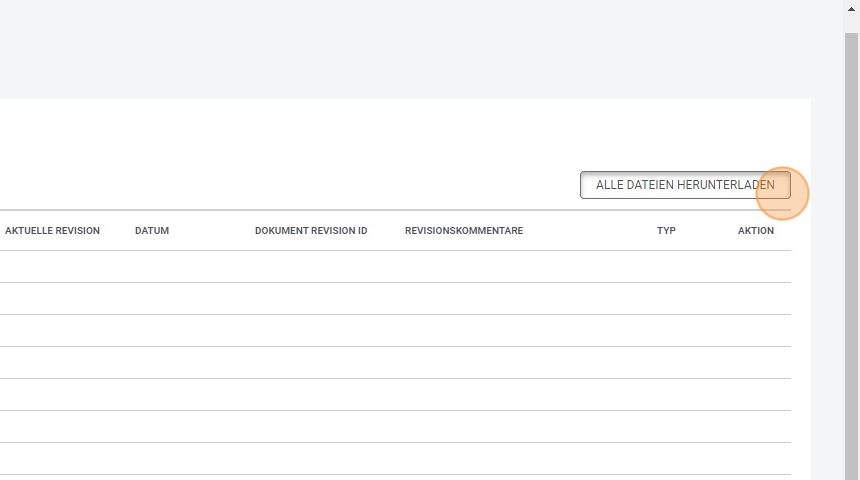Select the fourth row's Typ cell
The image size is (860, 480).
point(666,363)
